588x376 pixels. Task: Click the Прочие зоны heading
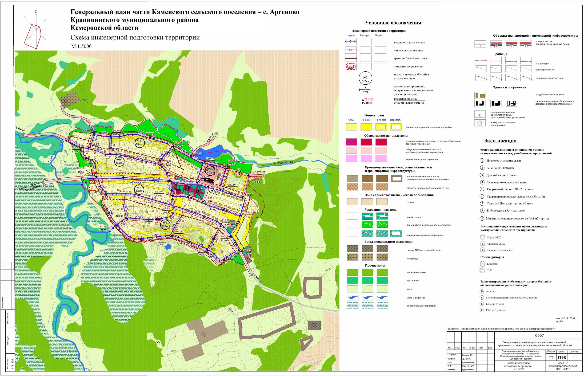375,266
